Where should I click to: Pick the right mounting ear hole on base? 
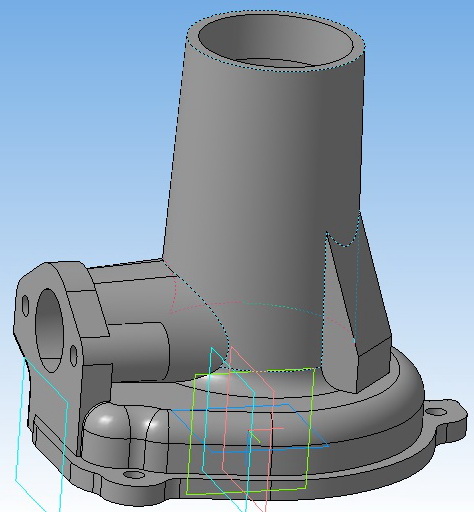point(436,412)
